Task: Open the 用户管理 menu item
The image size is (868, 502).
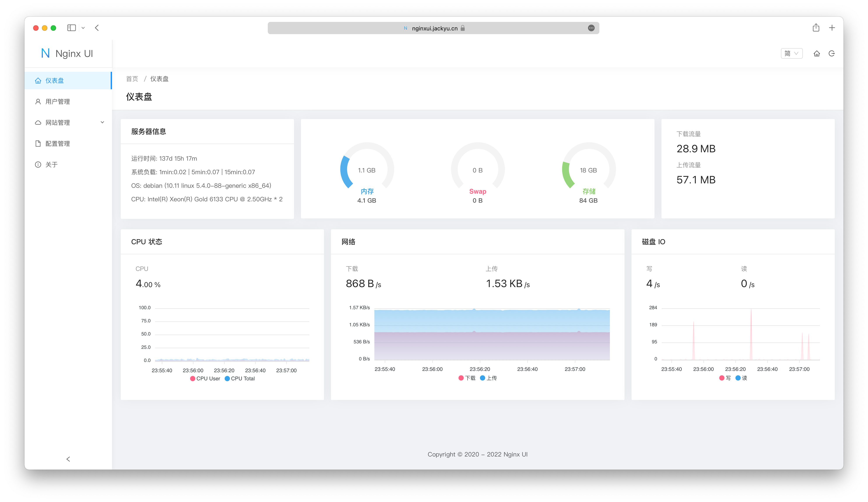Action: (58, 102)
